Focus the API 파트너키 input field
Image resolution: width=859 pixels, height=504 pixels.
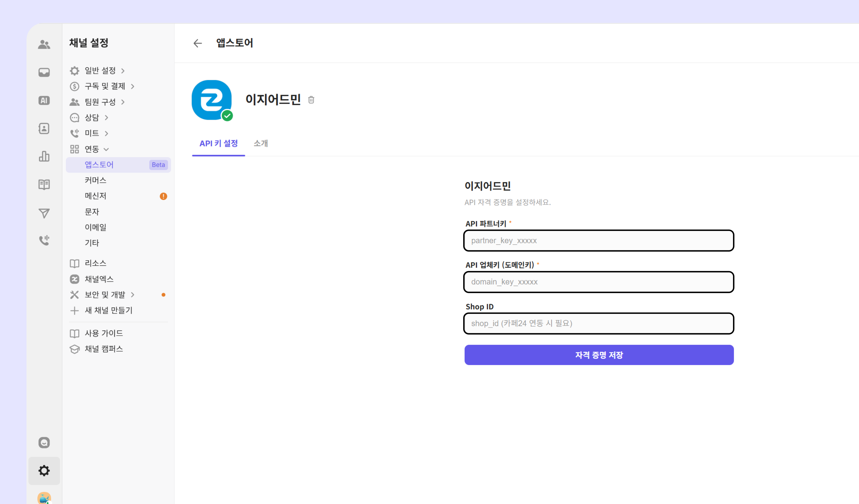tap(599, 240)
